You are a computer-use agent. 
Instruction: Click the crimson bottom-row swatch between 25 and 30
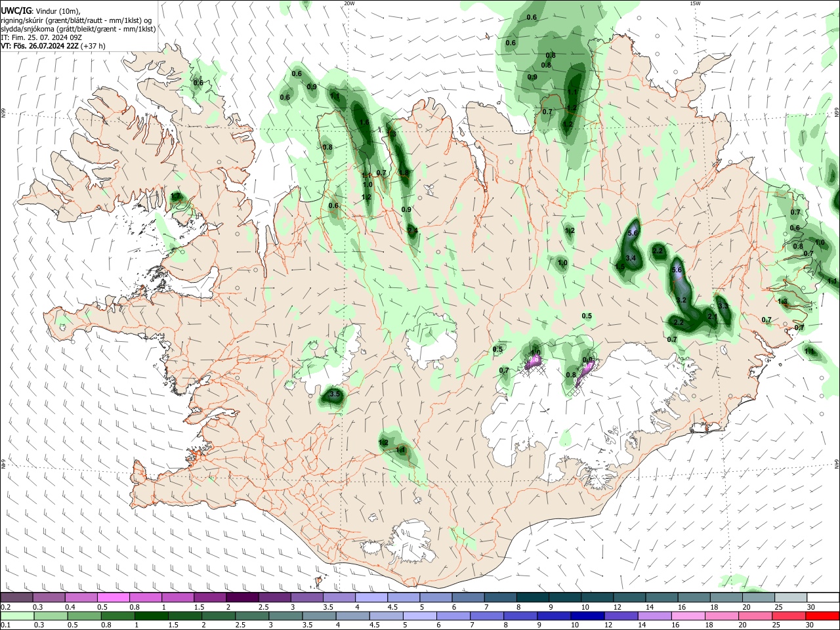point(789,616)
